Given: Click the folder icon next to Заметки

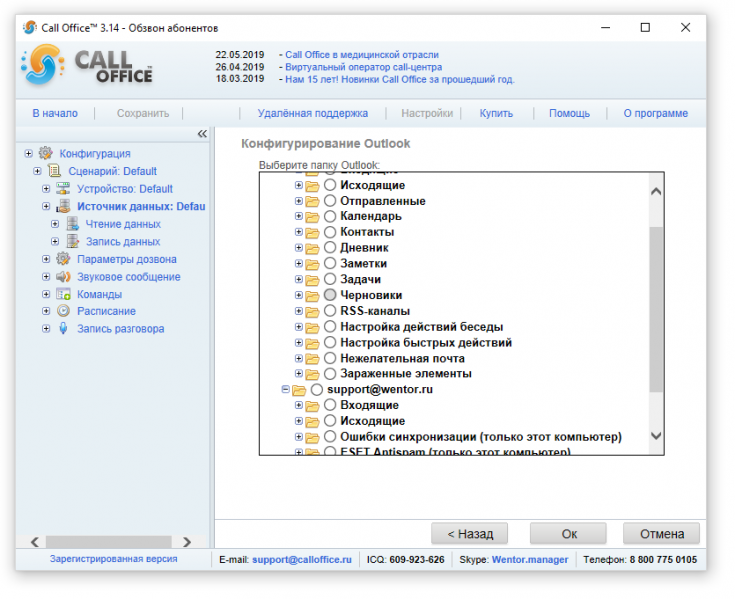Looking at the screenshot, I should [x=312, y=264].
